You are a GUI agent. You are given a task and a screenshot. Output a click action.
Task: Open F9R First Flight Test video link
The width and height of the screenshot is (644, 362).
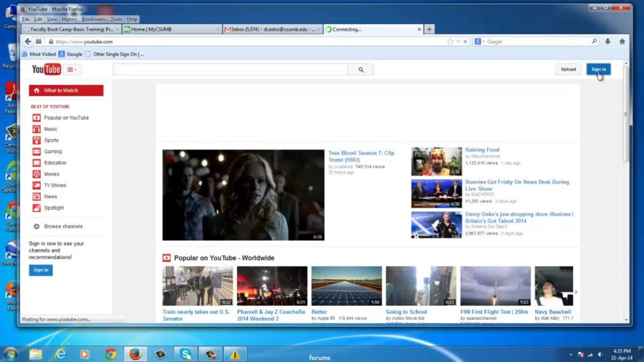tap(494, 312)
